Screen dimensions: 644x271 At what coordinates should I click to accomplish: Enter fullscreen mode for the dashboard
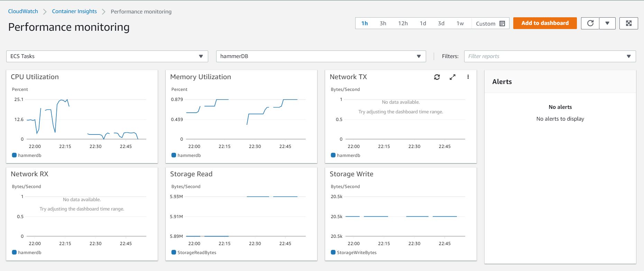628,23
